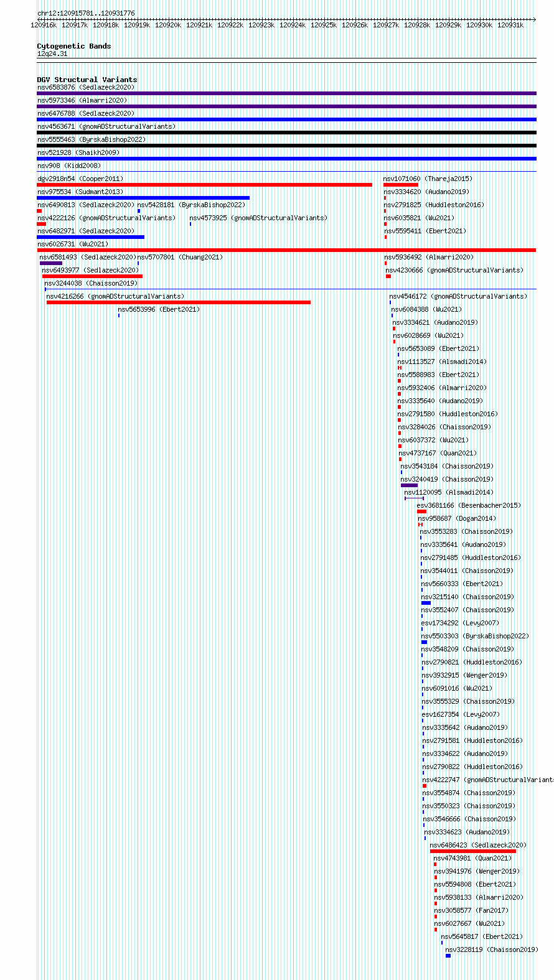The width and height of the screenshot is (554, 980).
Task: Select the long red bar of nsv6026731
Action: (x=286, y=250)
